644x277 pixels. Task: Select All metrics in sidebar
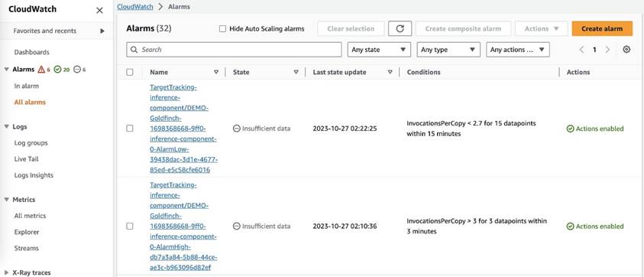pos(30,216)
